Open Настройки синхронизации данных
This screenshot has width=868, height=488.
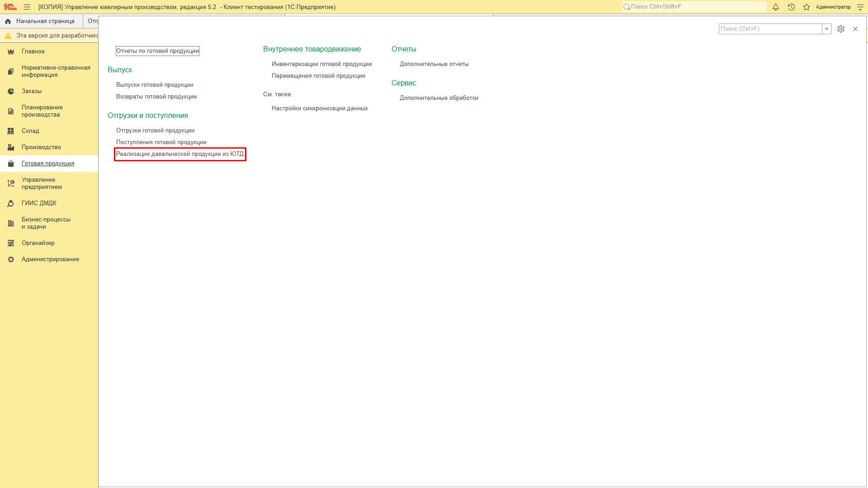[x=320, y=108]
